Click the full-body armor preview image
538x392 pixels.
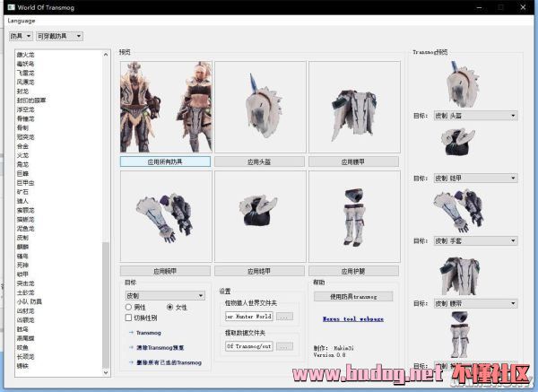[166, 107]
